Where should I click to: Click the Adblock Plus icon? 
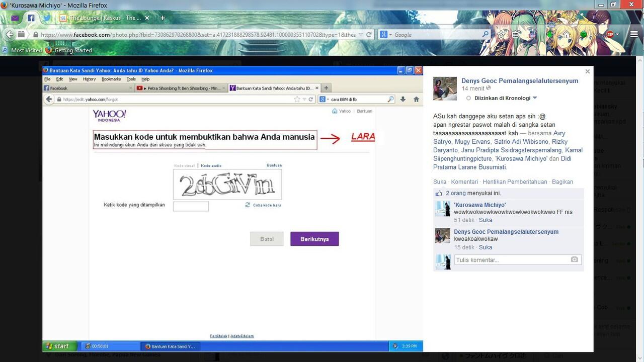pos(609,35)
